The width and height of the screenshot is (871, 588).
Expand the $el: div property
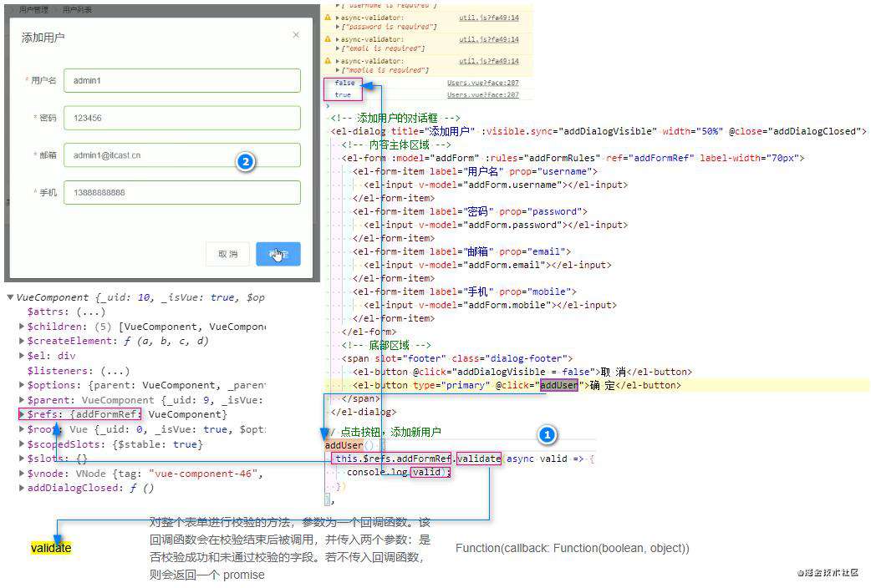click(22, 355)
